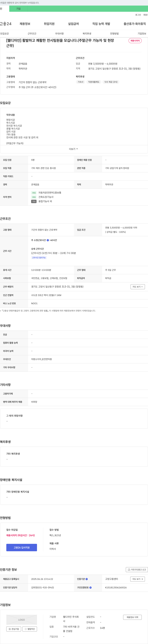148x644 pixels.
Task: Jump to the 우대사항 section tab
Action: (59, 34)
